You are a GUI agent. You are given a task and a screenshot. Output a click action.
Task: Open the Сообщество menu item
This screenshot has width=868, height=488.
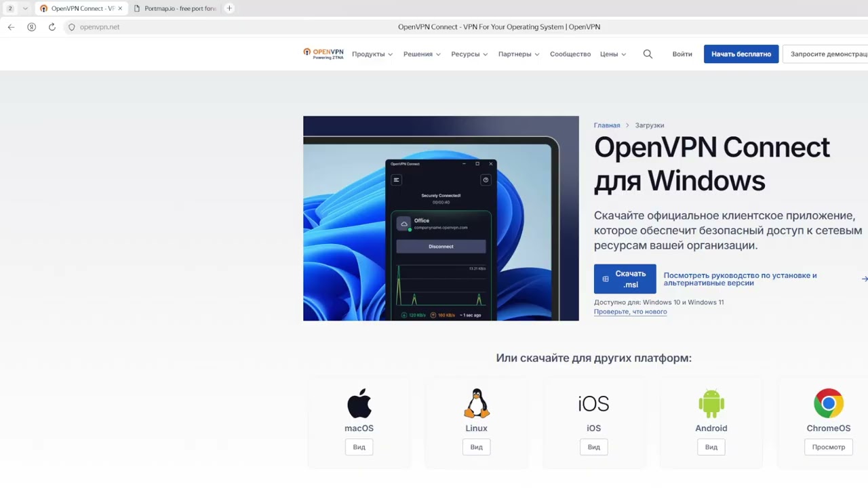[x=570, y=54]
